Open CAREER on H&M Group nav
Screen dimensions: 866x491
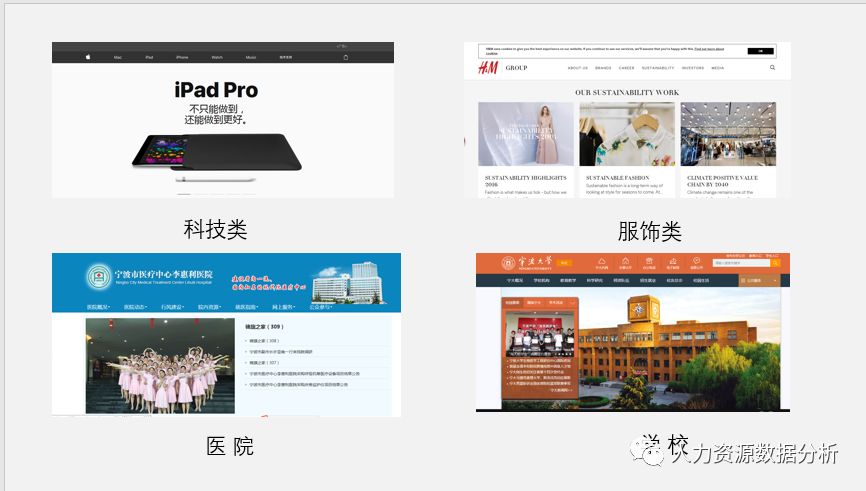626,68
